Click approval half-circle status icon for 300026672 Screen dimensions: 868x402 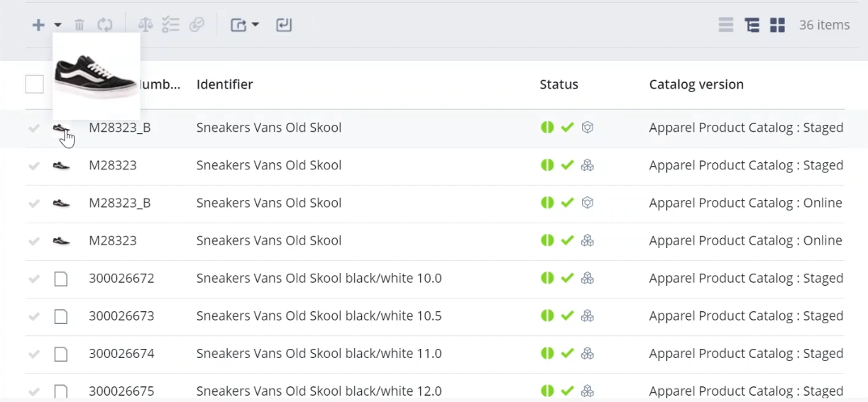pyautogui.click(x=547, y=278)
